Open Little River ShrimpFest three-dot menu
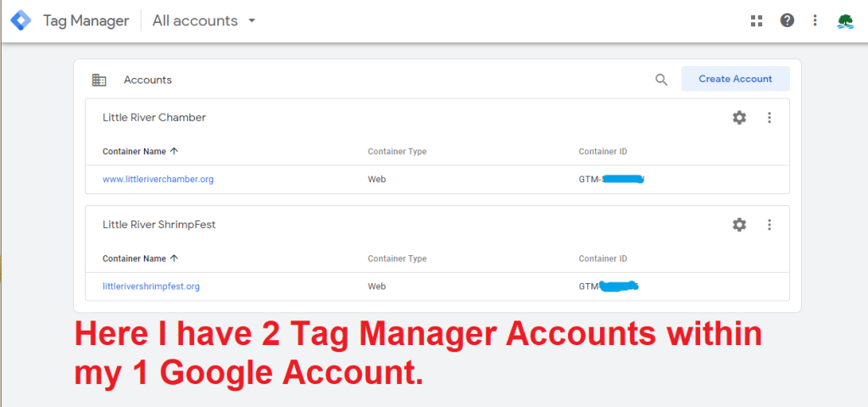The image size is (868, 407). pos(769,224)
